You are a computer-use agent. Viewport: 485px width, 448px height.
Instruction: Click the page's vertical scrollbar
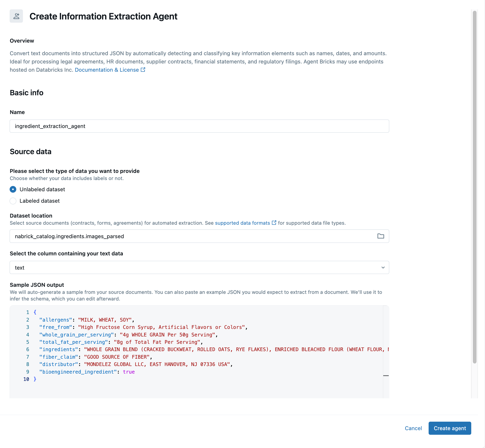pyautogui.click(x=474, y=187)
